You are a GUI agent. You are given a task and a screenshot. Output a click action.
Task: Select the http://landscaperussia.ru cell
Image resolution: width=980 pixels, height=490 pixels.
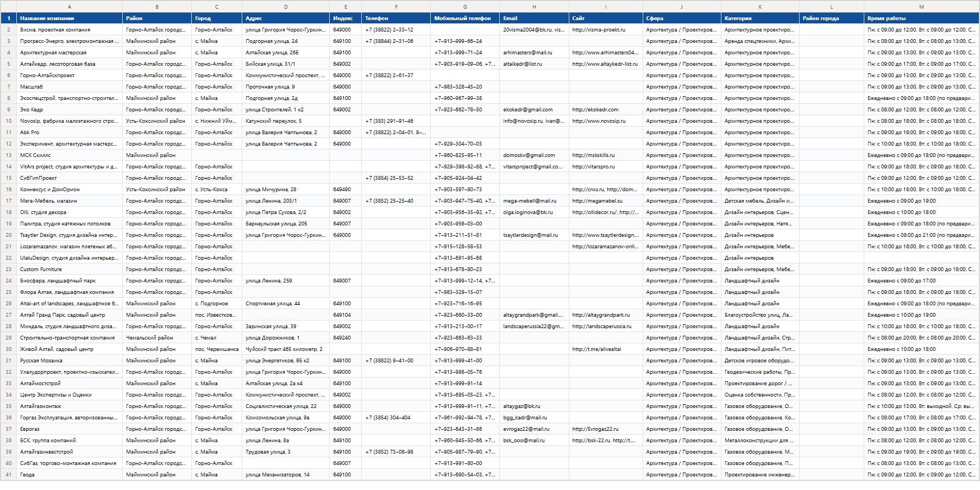(606, 326)
